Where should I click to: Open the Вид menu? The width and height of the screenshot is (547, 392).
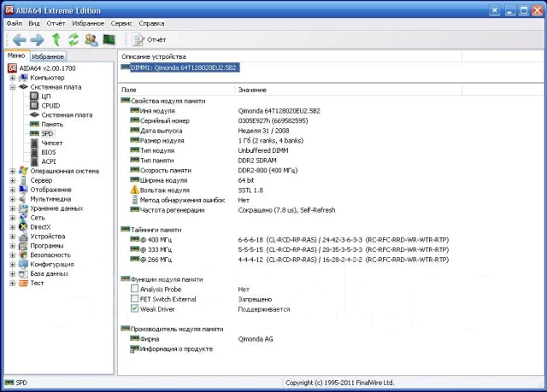[34, 23]
